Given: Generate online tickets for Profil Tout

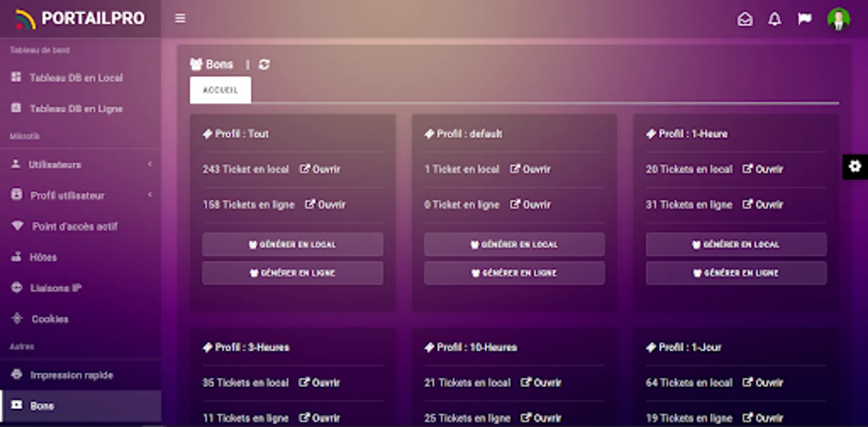Looking at the screenshot, I should point(292,273).
